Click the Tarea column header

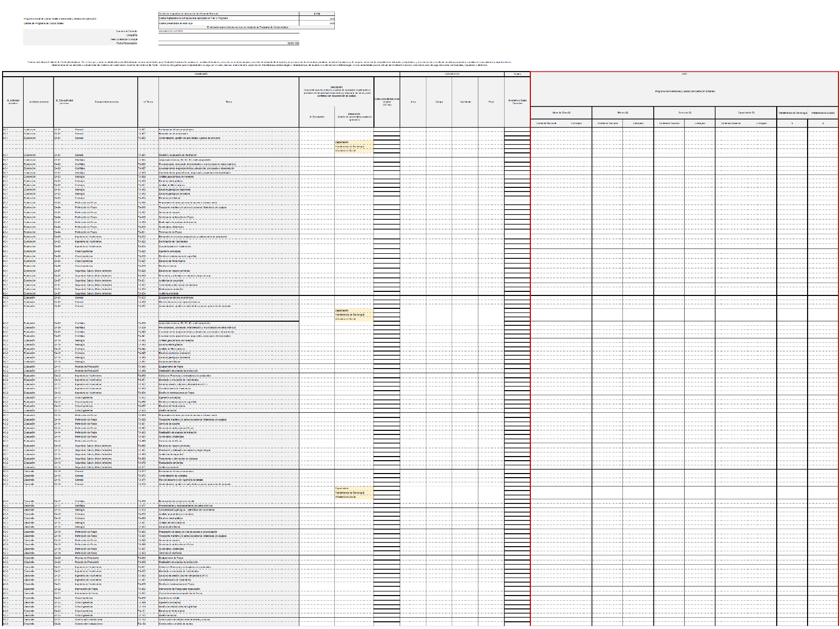pyautogui.click(x=228, y=102)
